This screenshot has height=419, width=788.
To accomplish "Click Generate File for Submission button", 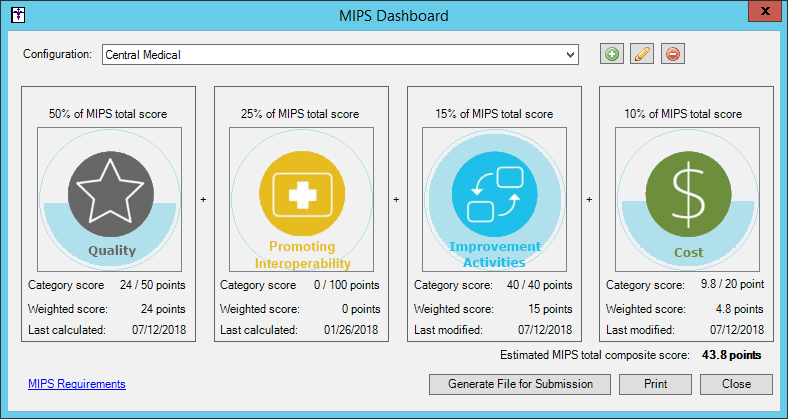I will [x=519, y=384].
